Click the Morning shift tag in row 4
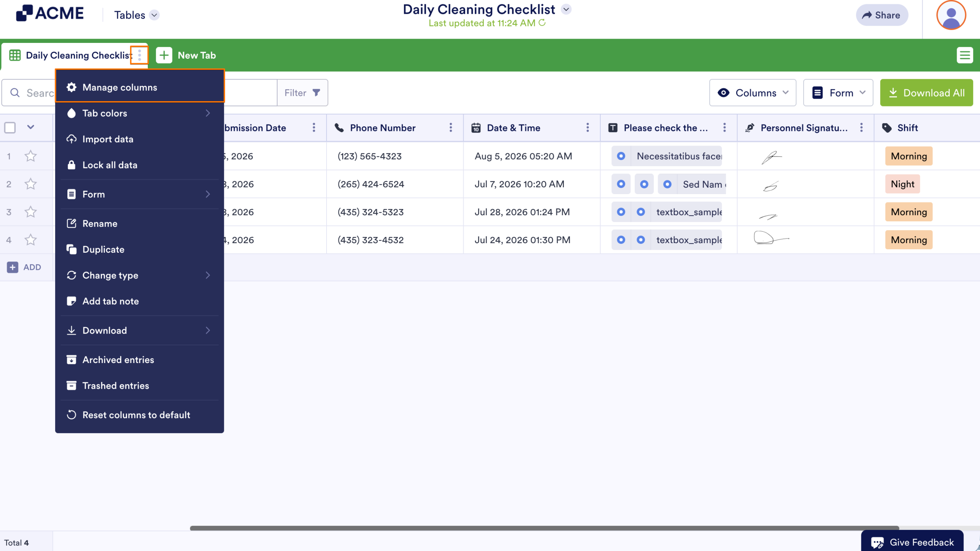Image resolution: width=980 pixels, height=551 pixels. click(x=909, y=240)
